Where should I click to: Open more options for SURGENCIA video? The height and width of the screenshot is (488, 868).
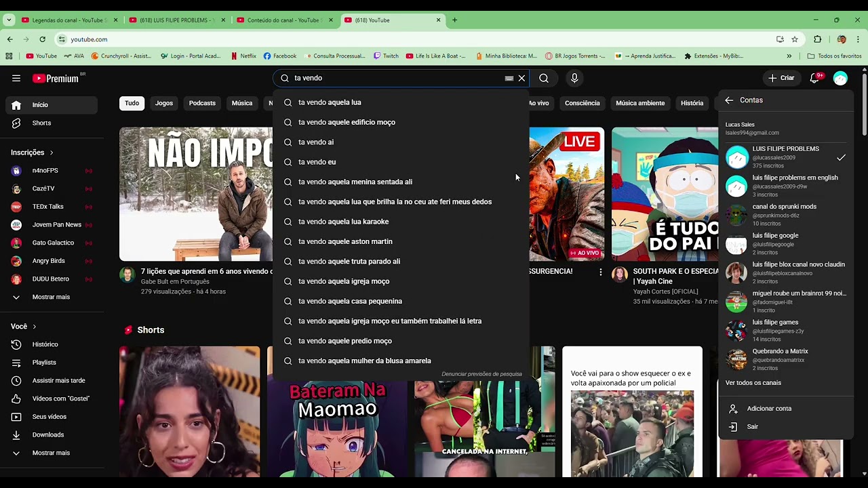point(600,272)
